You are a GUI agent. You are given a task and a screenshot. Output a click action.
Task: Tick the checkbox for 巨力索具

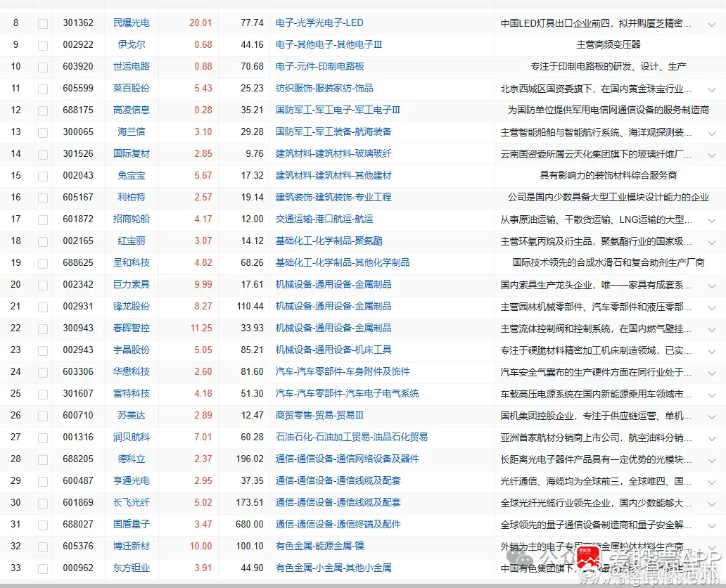click(x=43, y=284)
